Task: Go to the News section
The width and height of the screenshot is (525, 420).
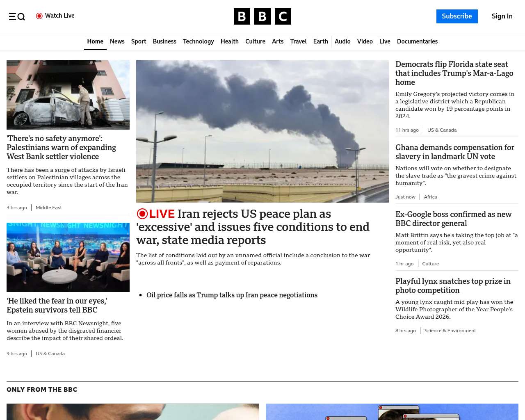Action: 117,41
